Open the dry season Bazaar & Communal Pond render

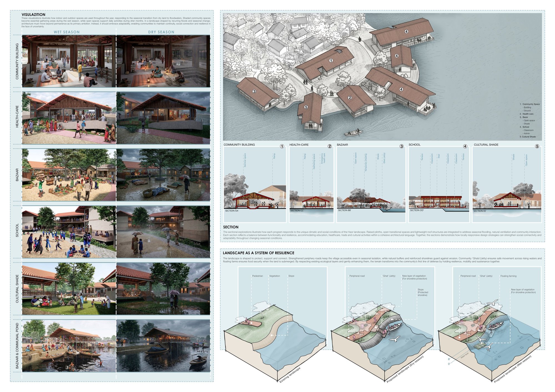[x=163, y=346]
